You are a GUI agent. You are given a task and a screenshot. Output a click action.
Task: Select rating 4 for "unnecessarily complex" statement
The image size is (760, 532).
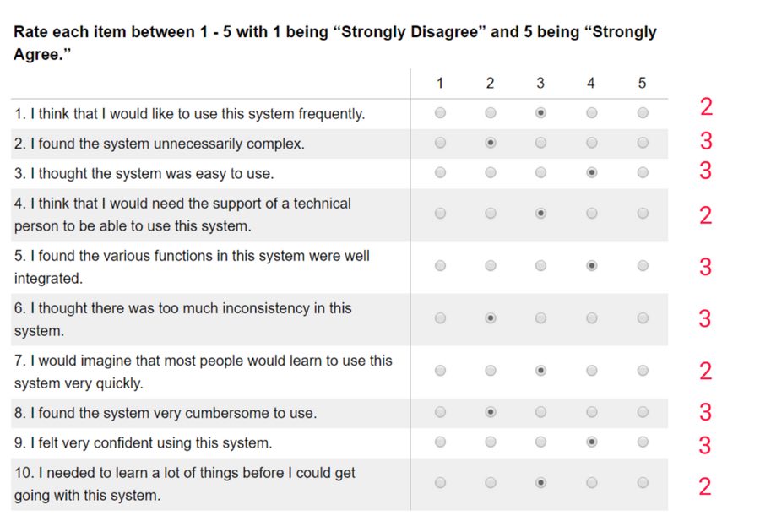click(x=592, y=144)
